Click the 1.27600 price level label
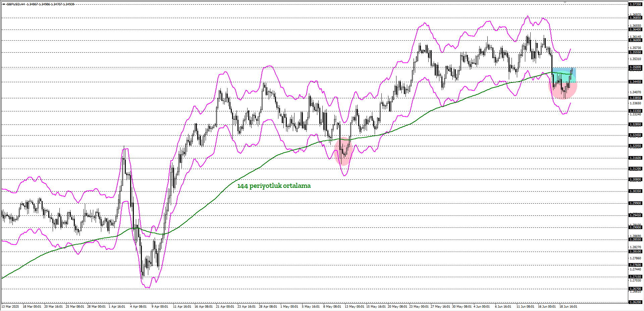Viewport: 644px width, 311px height. coord(635,265)
